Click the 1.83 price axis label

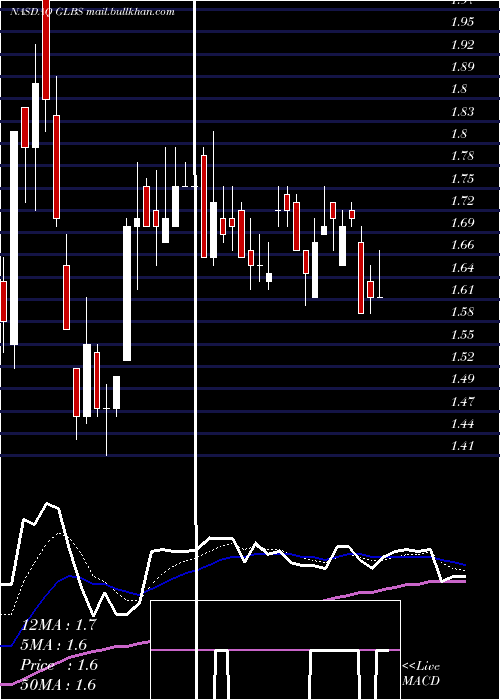pos(462,111)
